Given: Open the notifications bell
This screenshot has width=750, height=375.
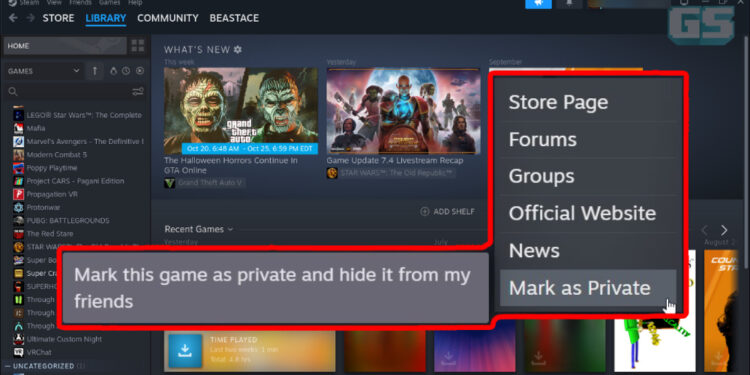Looking at the screenshot, I should pos(570,3).
